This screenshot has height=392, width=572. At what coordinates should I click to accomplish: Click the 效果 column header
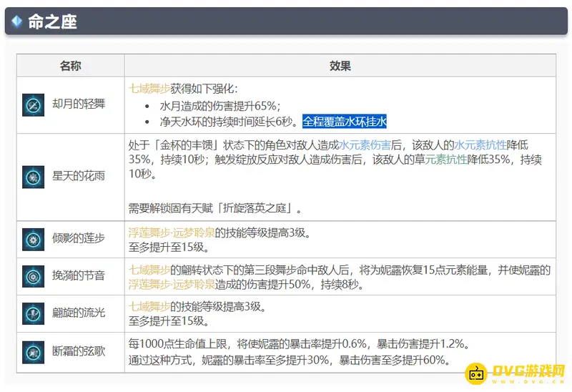pyautogui.click(x=340, y=66)
